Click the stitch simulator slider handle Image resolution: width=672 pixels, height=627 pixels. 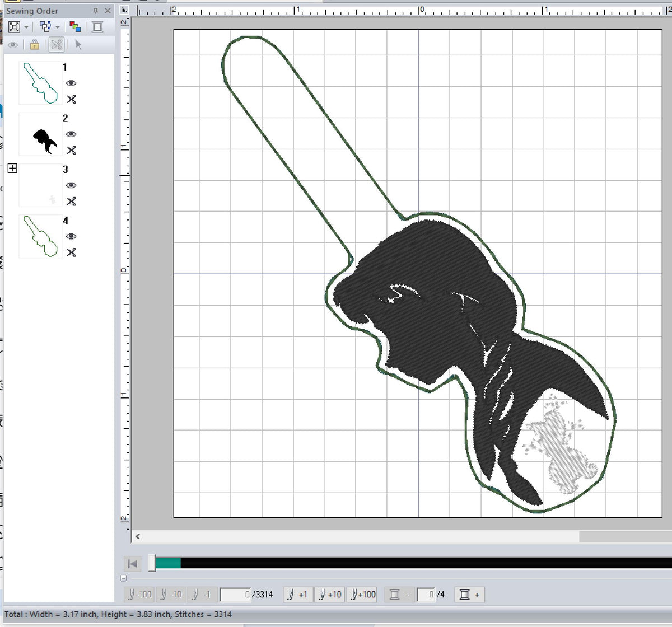coord(152,563)
